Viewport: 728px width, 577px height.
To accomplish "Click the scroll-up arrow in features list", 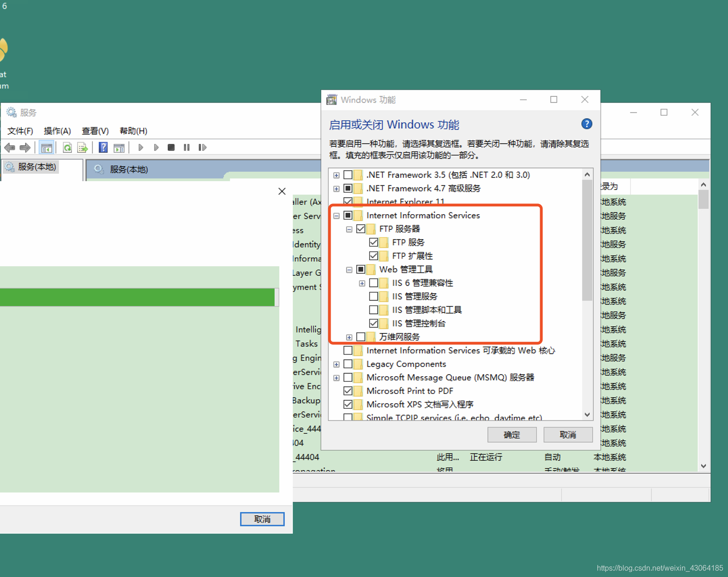I will (x=587, y=175).
